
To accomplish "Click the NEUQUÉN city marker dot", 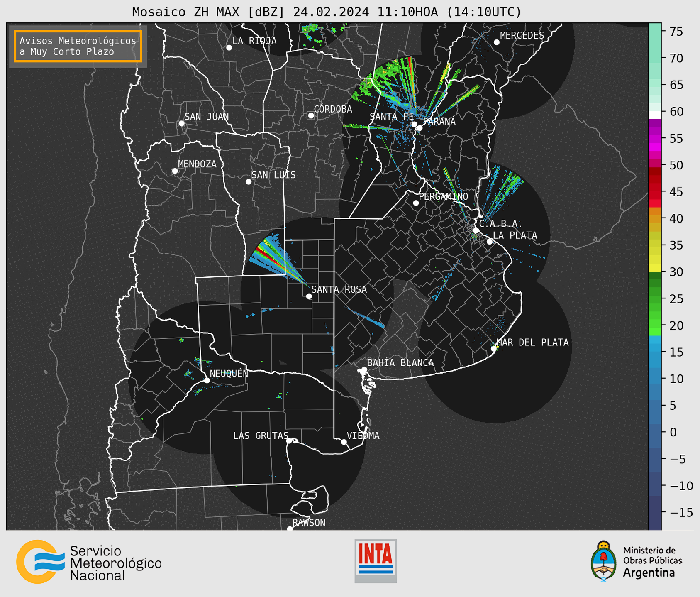I will [207, 380].
